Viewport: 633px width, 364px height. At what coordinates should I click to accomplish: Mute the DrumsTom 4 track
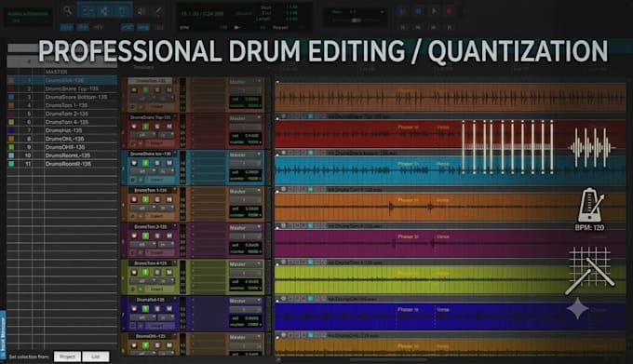[x=169, y=273]
